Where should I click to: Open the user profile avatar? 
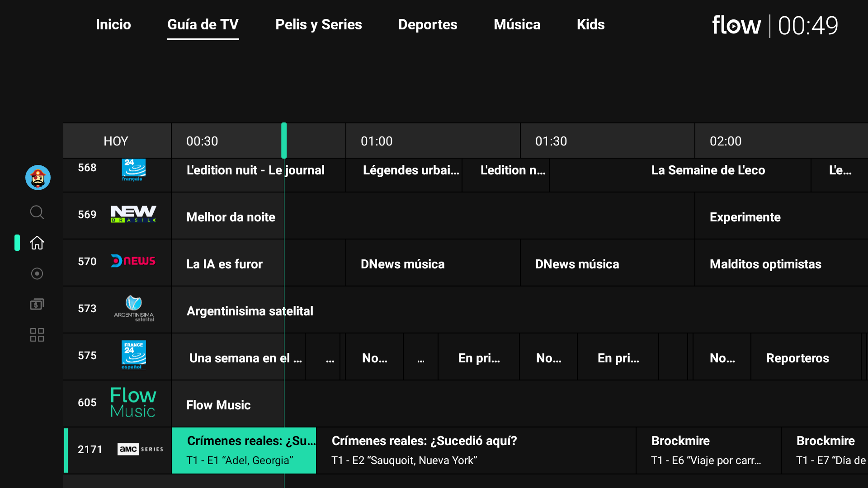(x=38, y=178)
